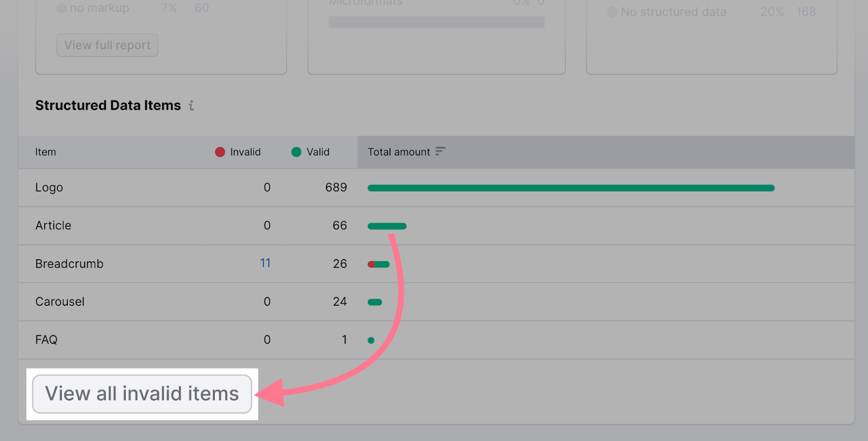This screenshot has height=441, width=868.
Task: Click the gray dot next to no markup
Action: pyautogui.click(x=61, y=8)
